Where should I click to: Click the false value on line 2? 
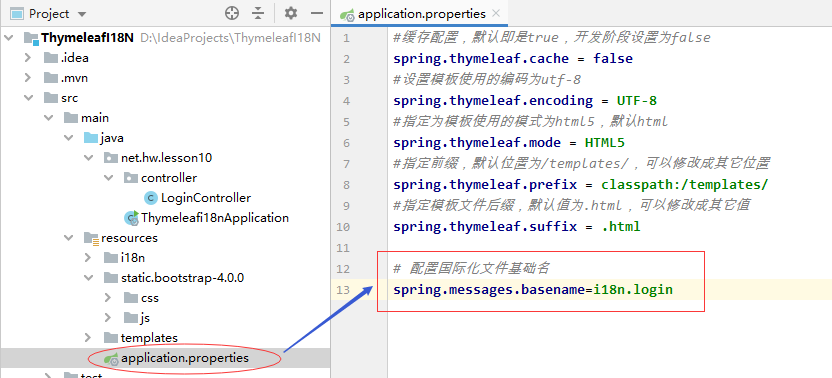pyautogui.click(x=613, y=58)
